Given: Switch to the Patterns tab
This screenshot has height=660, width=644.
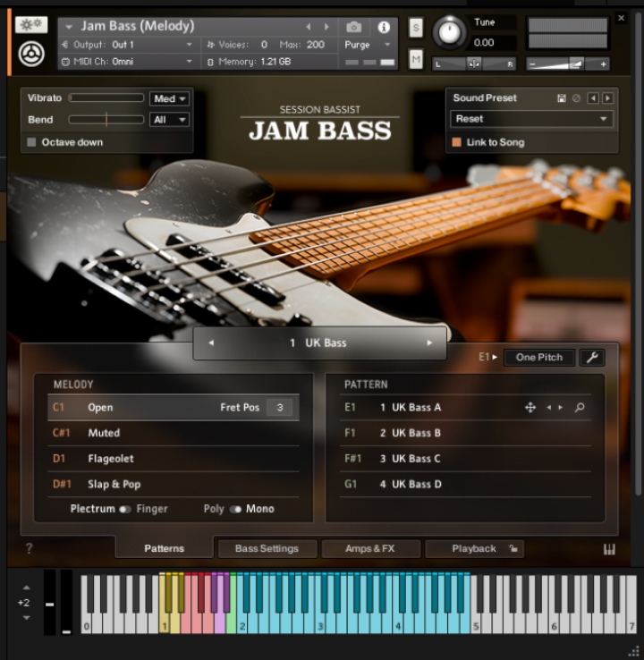Looking at the screenshot, I should click(165, 548).
